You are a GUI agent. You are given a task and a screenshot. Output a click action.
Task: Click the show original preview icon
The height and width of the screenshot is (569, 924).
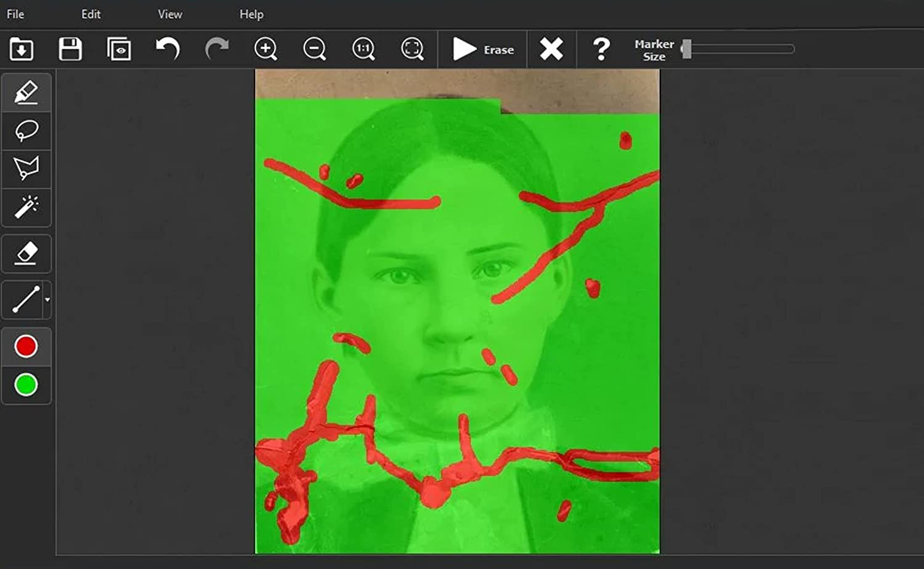click(119, 49)
